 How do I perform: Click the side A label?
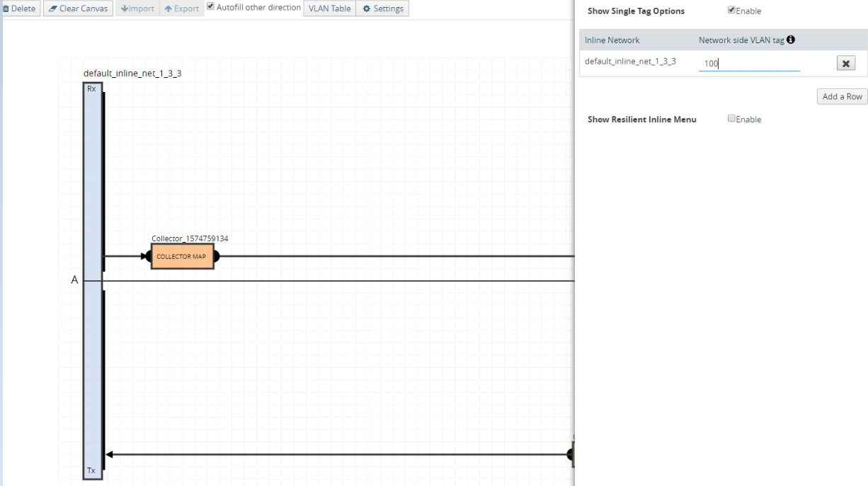click(x=74, y=281)
